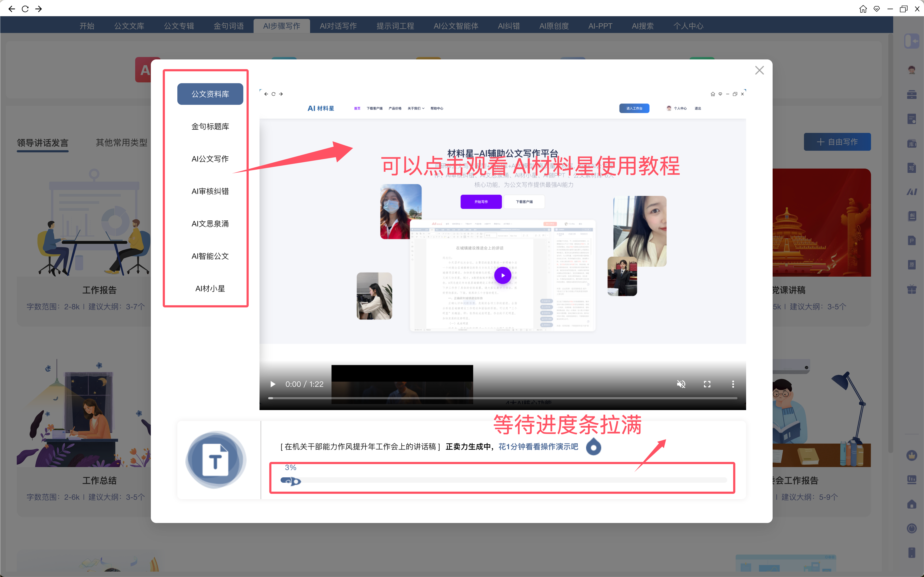Open the 提示词工程 top navigation tab
This screenshot has width=924, height=577.
[x=395, y=26]
